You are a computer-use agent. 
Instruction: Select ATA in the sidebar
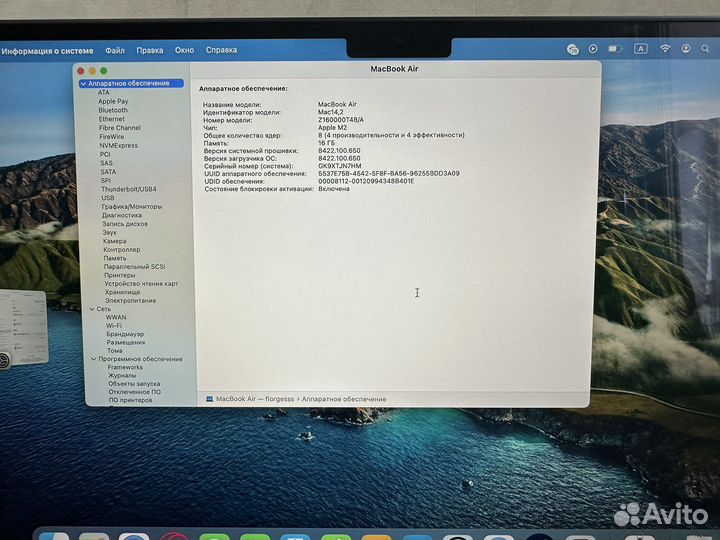pos(104,92)
